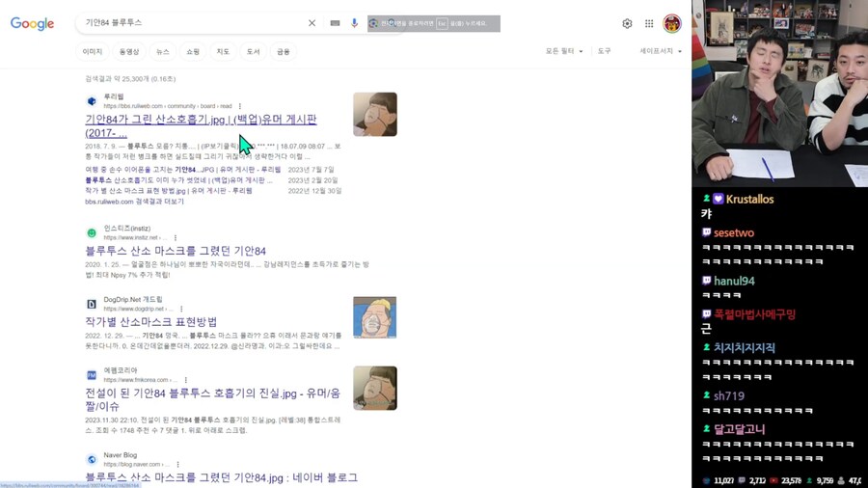Click the green badge next to sh719
Screen dimensions: 868x488
pos(706,395)
